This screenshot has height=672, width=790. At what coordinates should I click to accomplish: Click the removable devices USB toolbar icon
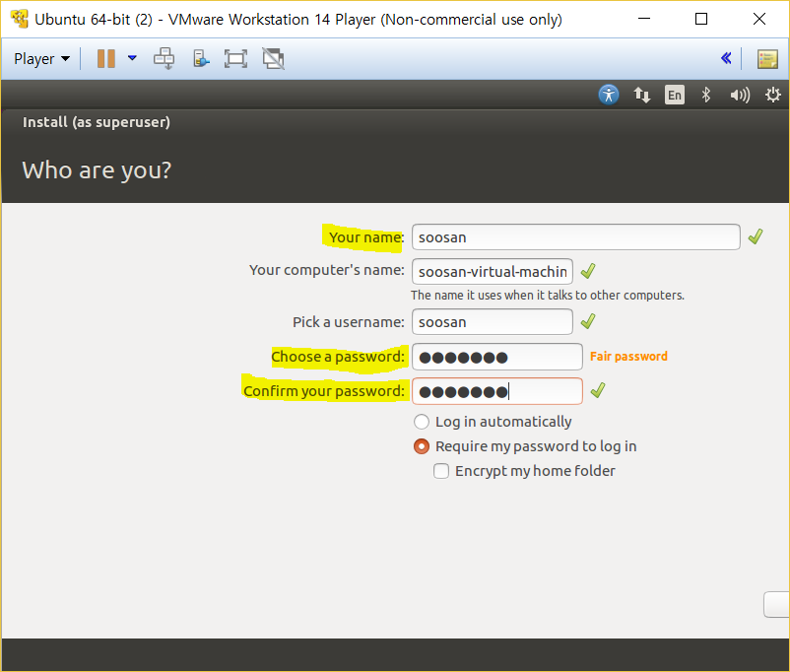point(201,58)
